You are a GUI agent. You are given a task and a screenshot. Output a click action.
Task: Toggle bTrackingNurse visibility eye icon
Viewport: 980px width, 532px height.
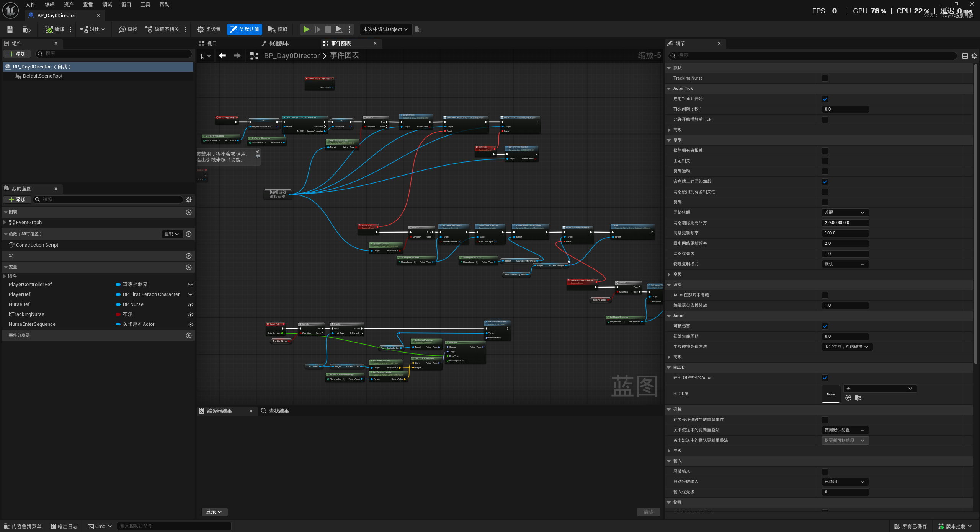191,315
